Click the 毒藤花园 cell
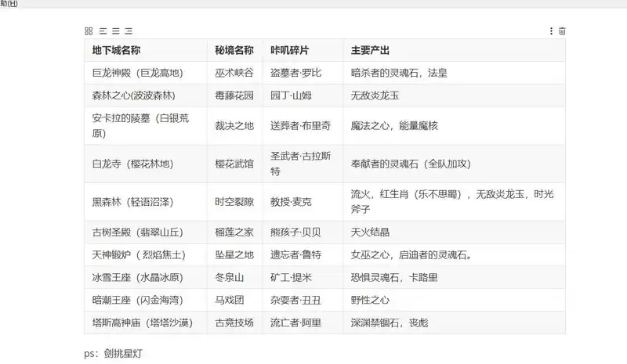Viewport: 627px width, 364px height. click(234, 96)
